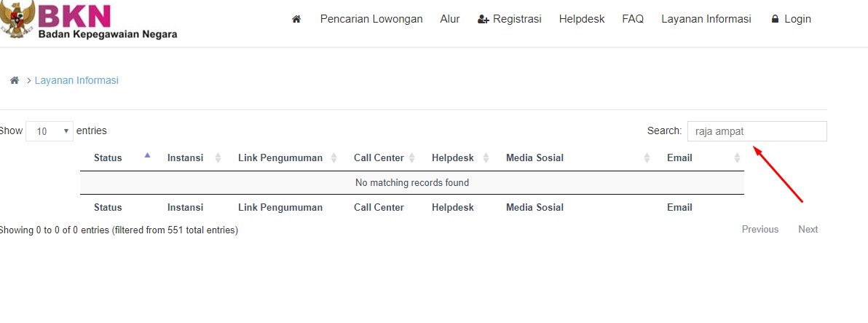Click the Login link

[791, 19]
